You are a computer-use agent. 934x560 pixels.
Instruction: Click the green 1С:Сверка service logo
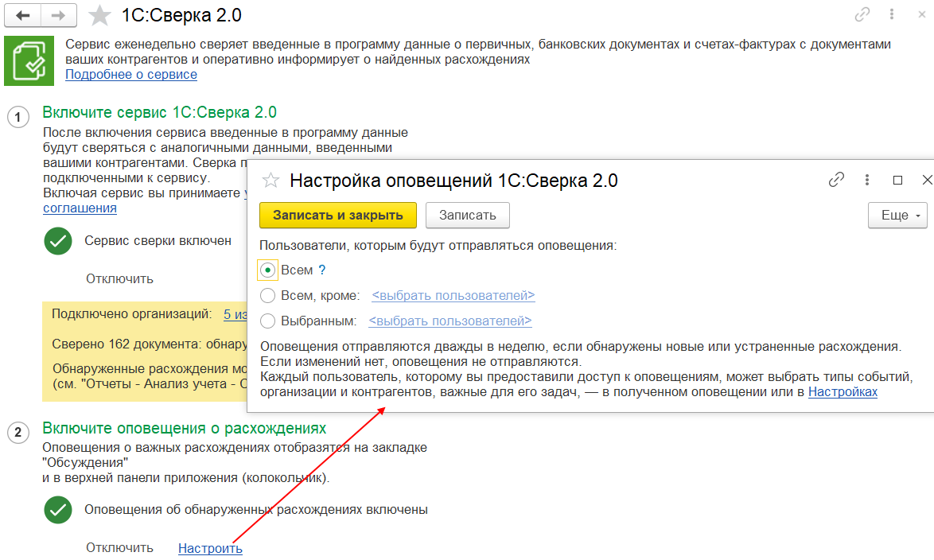tap(29, 60)
